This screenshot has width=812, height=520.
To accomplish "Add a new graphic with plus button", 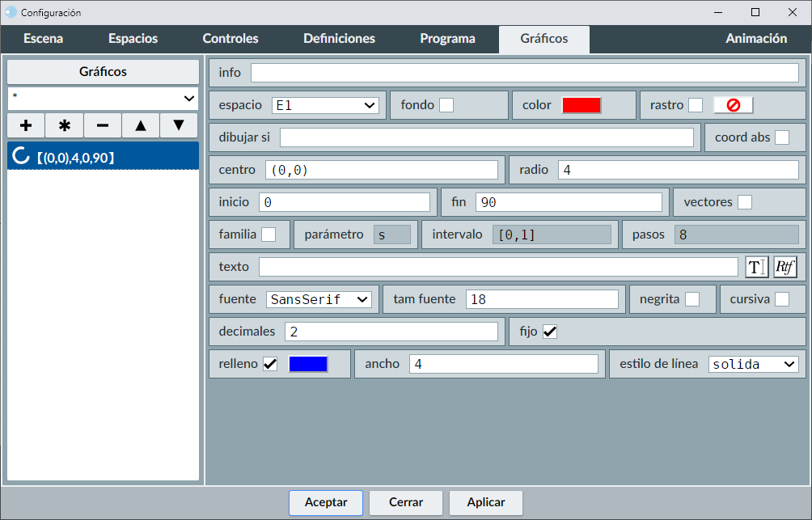I will [26, 126].
